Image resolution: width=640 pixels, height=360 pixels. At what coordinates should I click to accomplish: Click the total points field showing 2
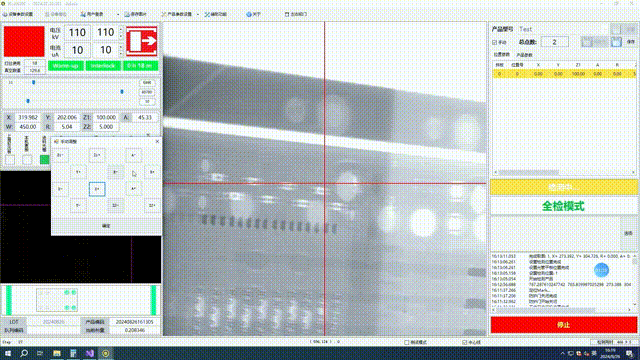(554, 42)
